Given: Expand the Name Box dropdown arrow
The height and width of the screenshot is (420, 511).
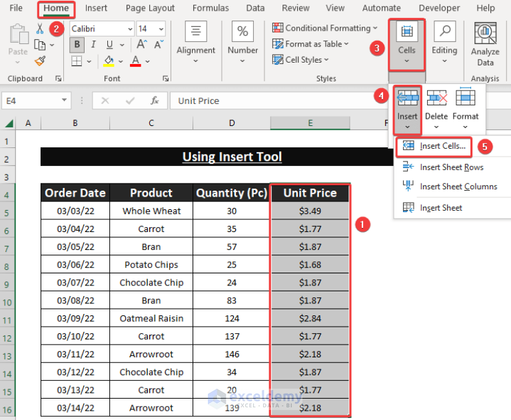Looking at the screenshot, I should [64, 101].
